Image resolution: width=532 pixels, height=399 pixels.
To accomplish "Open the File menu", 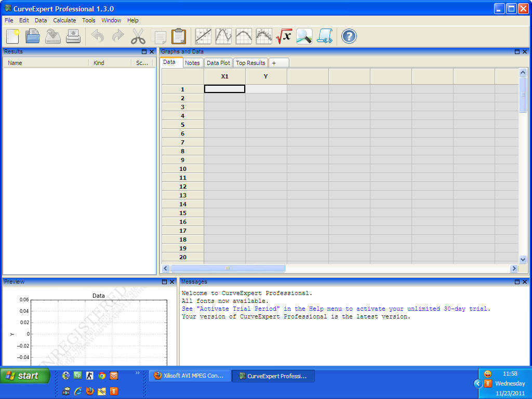I will pyautogui.click(x=9, y=20).
